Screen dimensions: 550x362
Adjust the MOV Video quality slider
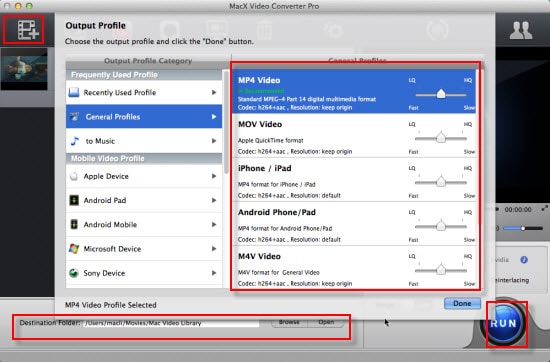441,138
